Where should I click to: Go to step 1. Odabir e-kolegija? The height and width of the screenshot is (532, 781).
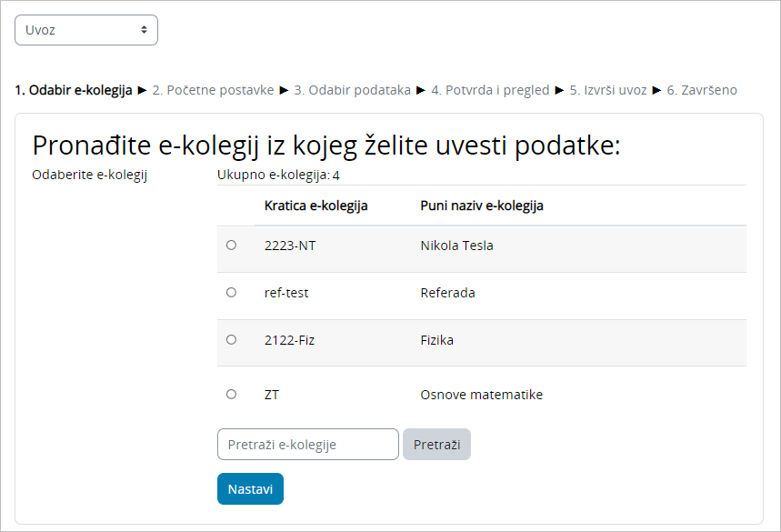[x=74, y=90]
